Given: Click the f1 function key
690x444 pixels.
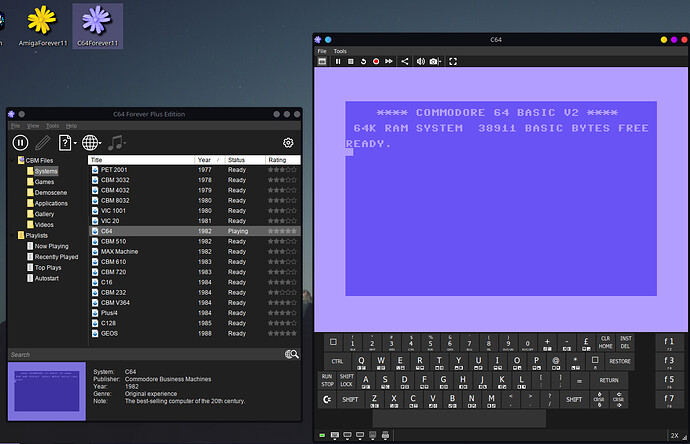Looking at the screenshot, I should click(669, 342).
